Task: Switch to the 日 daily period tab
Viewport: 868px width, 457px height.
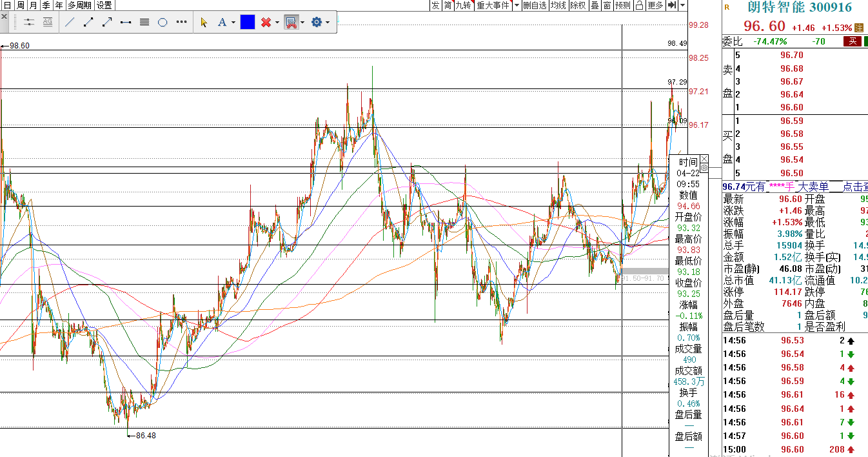Action: pyautogui.click(x=6, y=5)
